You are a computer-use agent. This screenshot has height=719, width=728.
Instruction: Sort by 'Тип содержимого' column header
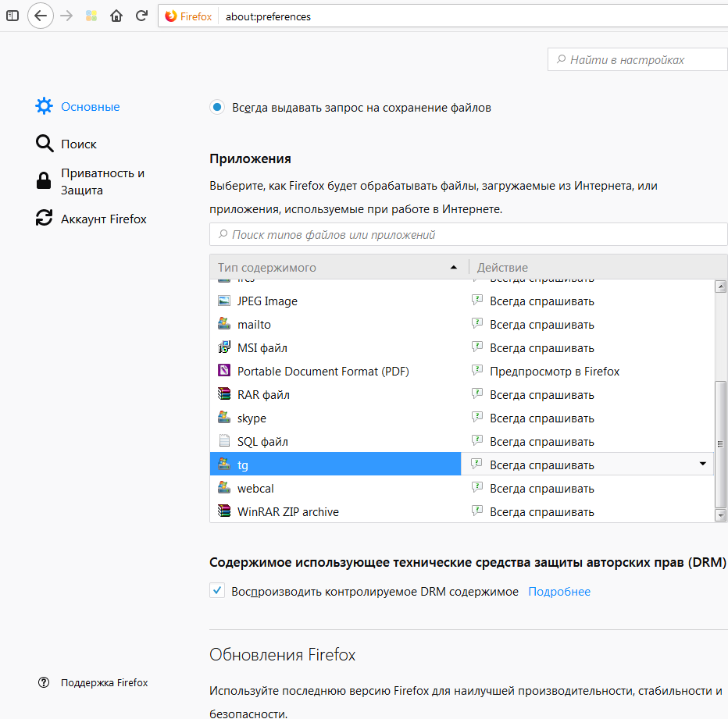[x=336, y=267]
